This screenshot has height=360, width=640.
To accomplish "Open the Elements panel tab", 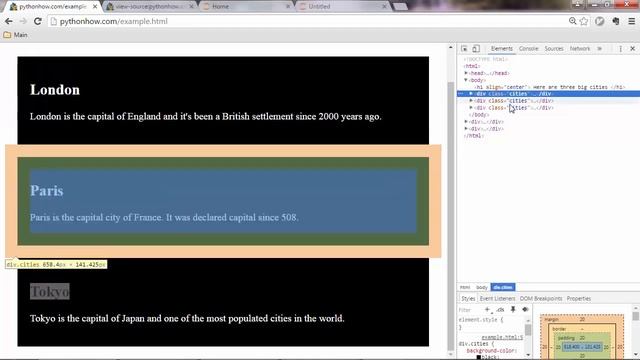I will (502, 49).
